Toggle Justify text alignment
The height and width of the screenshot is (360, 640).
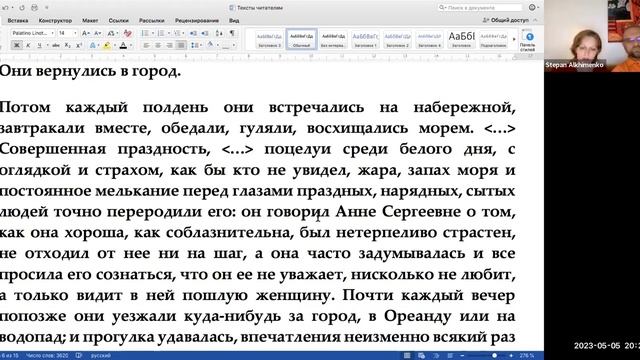181,45
